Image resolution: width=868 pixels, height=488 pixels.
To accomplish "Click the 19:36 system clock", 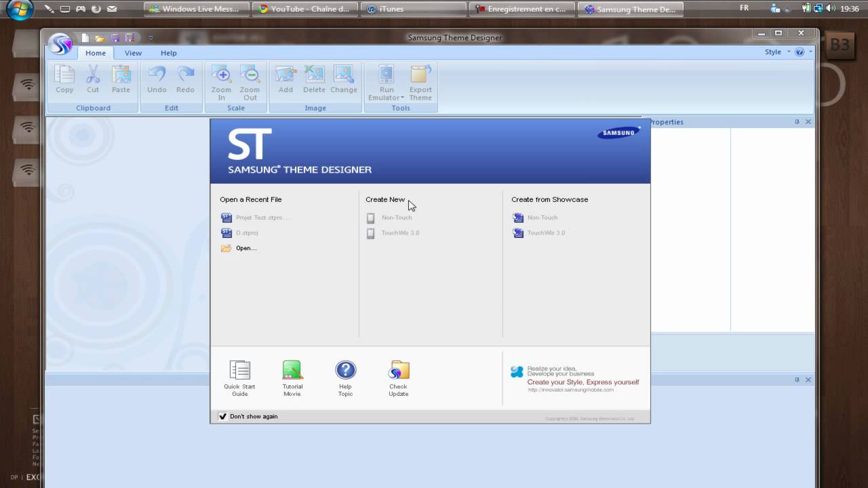I will [x=849, y=9].
